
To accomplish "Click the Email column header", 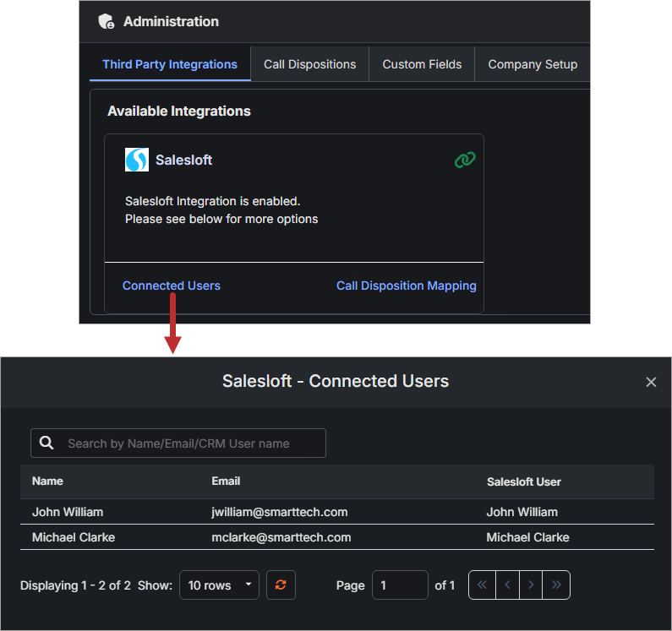I will [226, 481].
